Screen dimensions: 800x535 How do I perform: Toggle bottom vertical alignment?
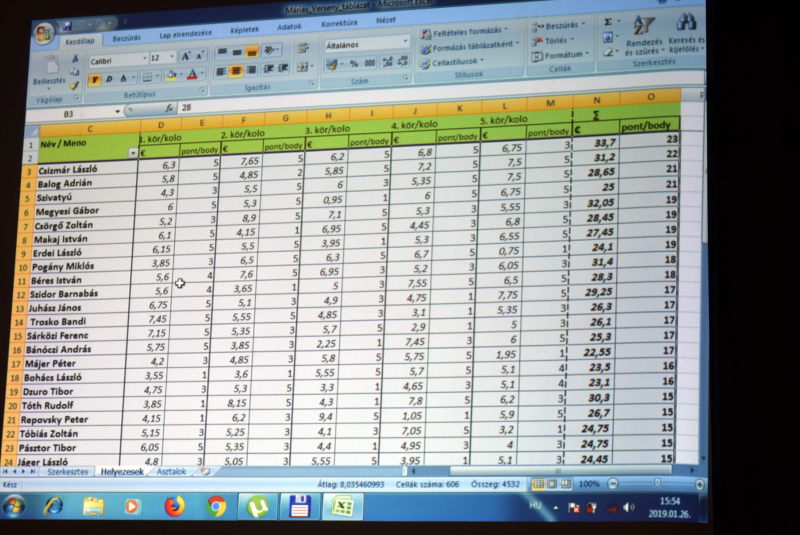point(252,51)
